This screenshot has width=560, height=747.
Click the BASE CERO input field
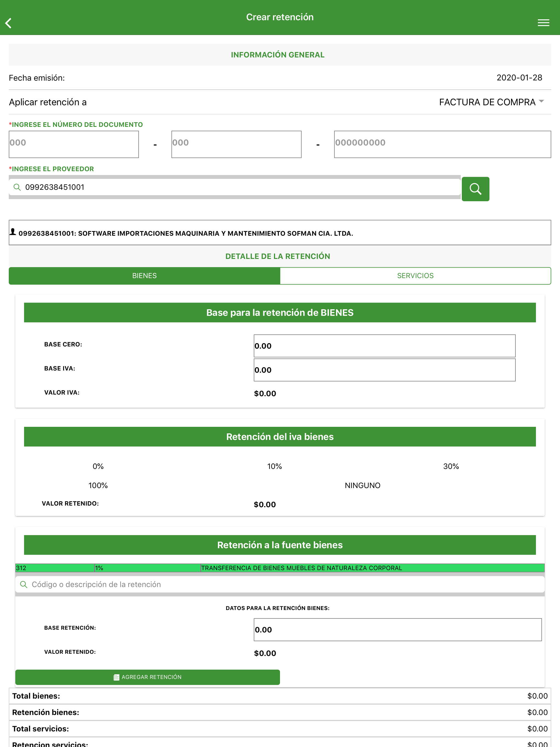click(x=384, y=346)
